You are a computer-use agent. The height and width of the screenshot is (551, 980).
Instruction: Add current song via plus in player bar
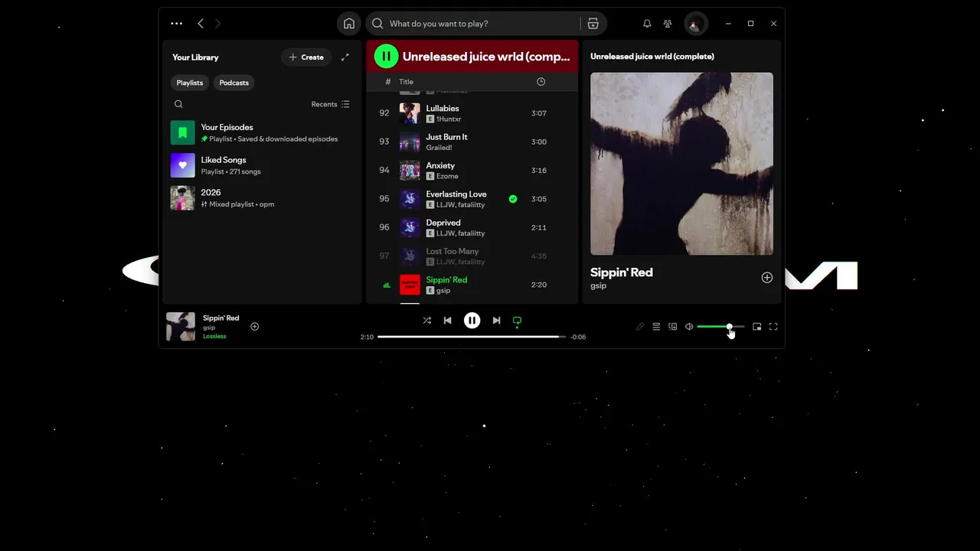click(255, 327)
